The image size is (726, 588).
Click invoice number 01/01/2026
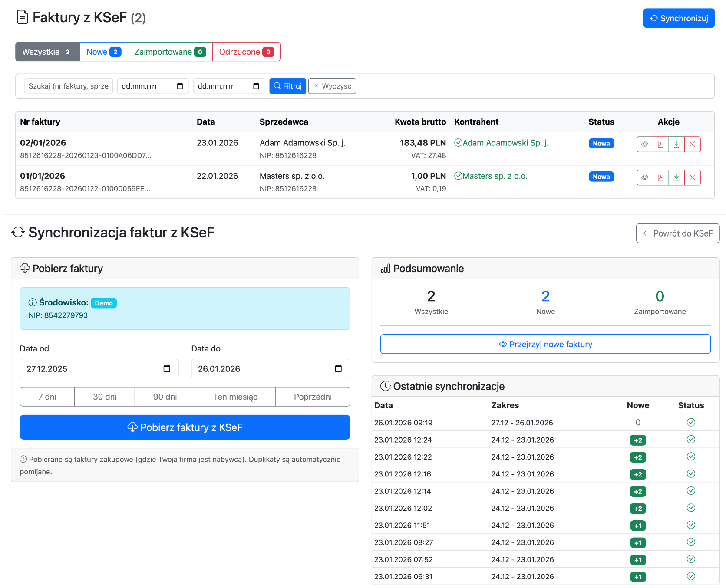coord(43,176)
